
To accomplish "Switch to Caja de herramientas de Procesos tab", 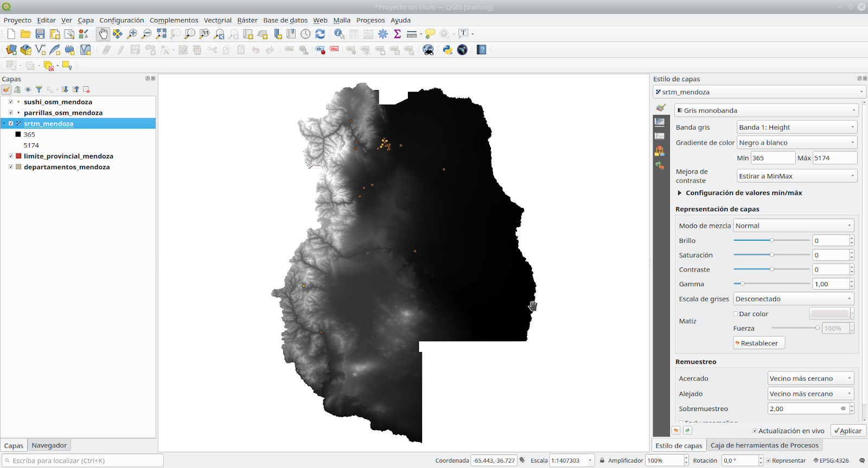I will tap(764, 445).
